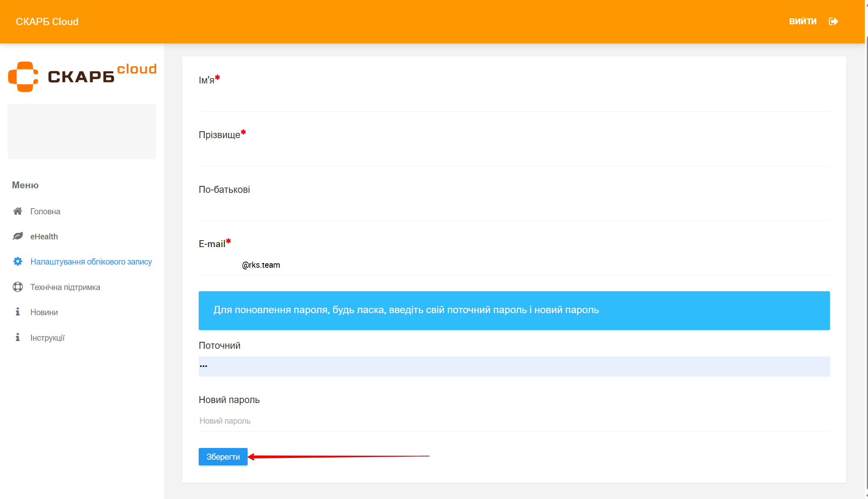Click the СКАРБ cloud logo image
The width and height of the screenshot is (868, 499).
tap(82, 76)
